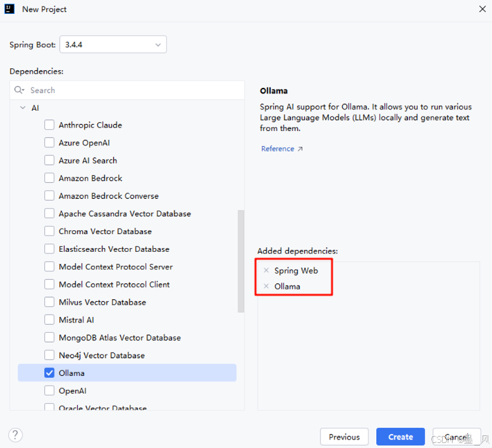The image size is (492, 448).
Task: Check Elasticsearch Vector Database
Action: [49, 249]
